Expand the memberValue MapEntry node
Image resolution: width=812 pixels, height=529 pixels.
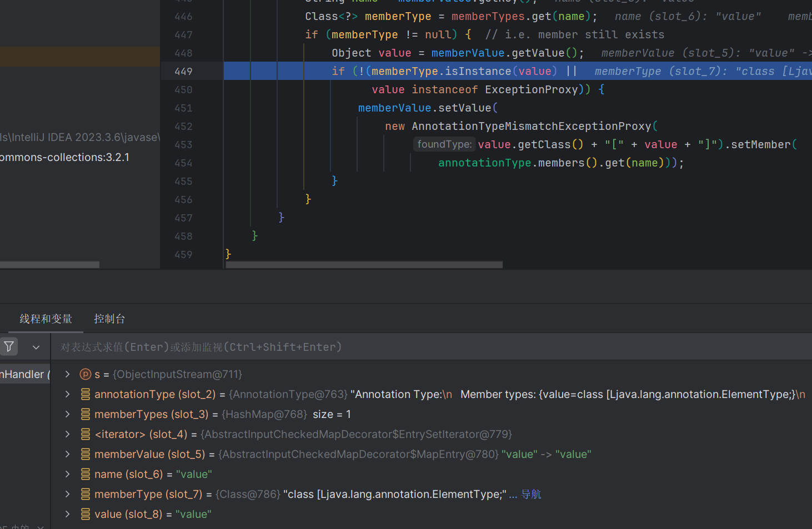[x=68, y=455]
